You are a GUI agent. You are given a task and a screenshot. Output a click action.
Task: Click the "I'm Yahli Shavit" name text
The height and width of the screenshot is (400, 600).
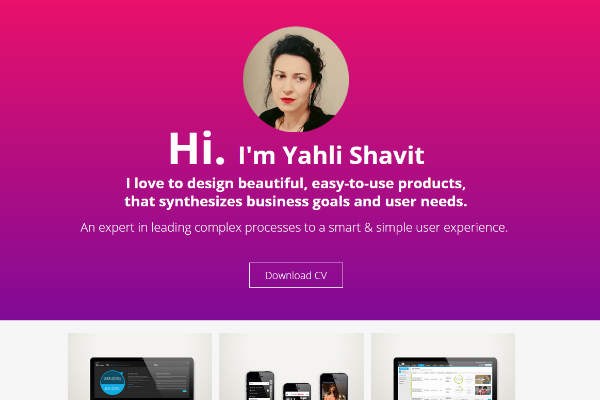click(331, 155)
